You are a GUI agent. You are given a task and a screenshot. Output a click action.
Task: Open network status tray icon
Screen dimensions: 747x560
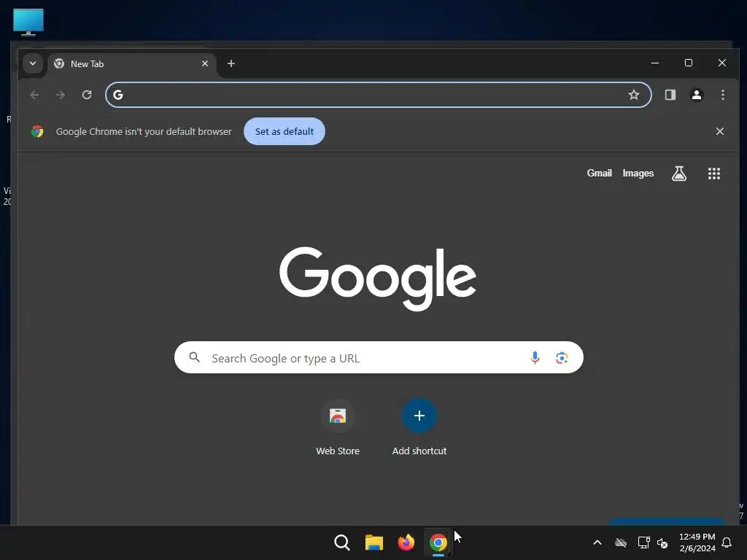click(643, 542)
